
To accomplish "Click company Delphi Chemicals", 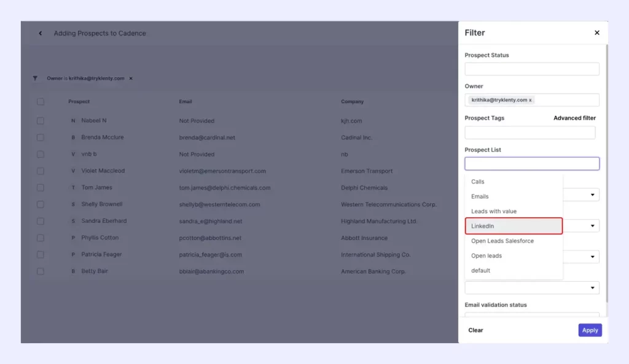I will click(x=364, y=188).
